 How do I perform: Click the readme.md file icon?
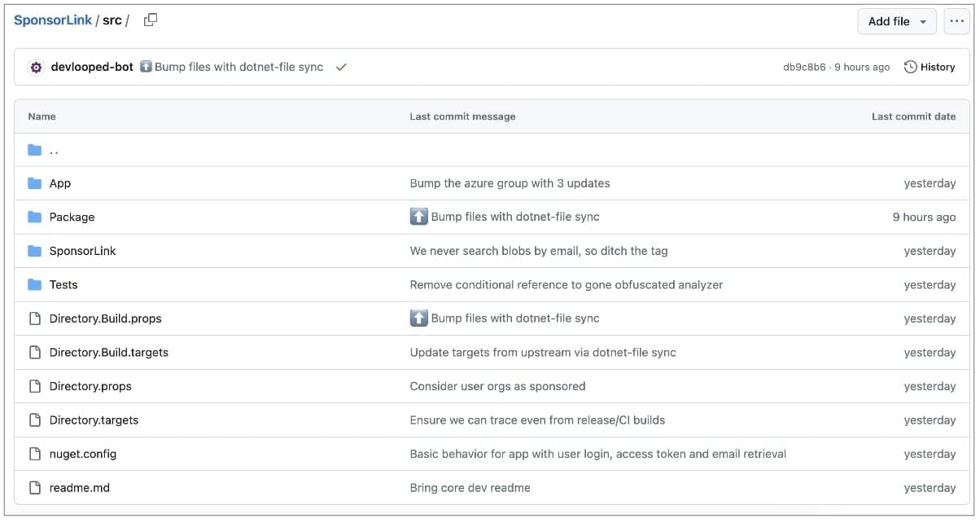tap(34, 488)
